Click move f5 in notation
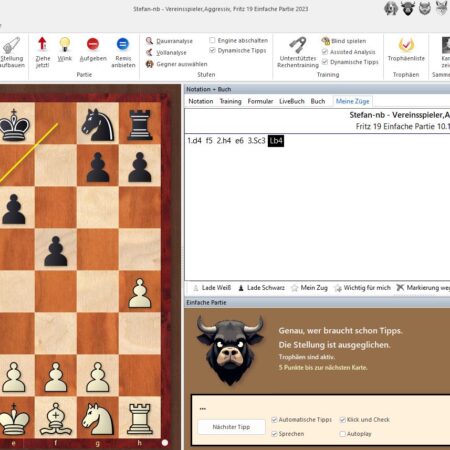 coord(209,141)
